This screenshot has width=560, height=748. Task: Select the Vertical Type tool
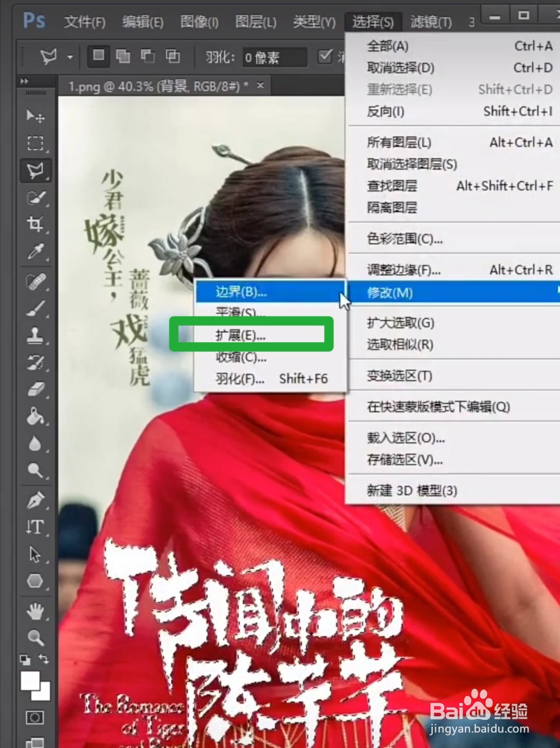(x=35, y=527)
